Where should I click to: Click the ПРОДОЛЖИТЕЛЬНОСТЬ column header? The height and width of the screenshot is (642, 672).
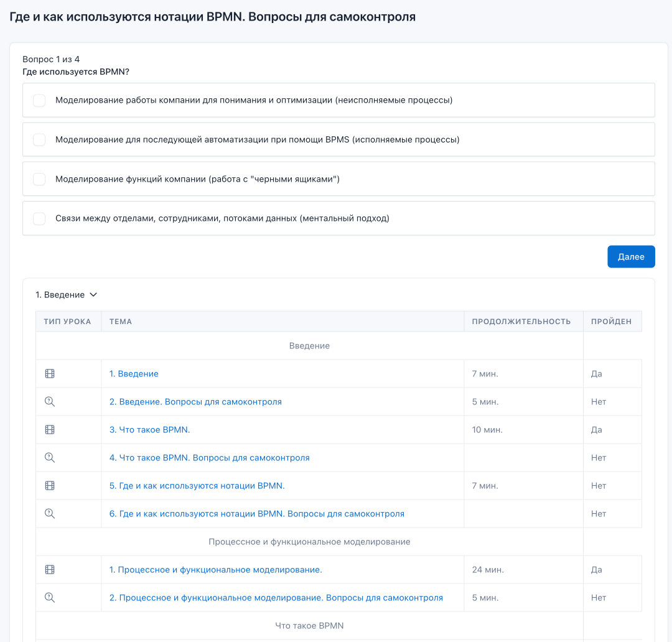coord(521,322)
